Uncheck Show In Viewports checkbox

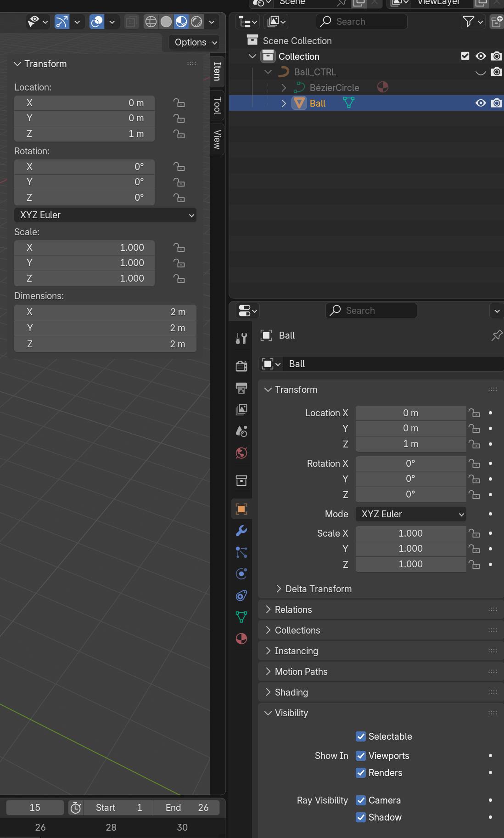coord(361,756)
